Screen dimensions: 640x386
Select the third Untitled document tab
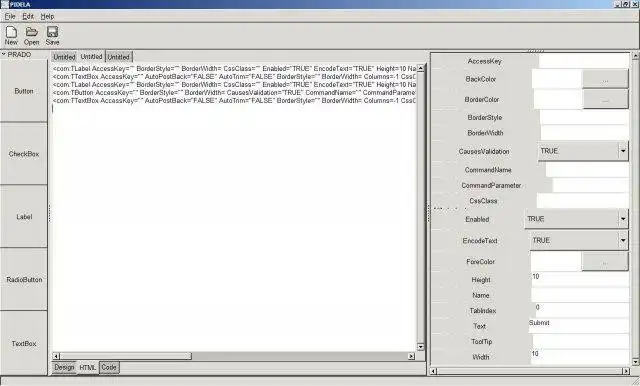[x=118, y=57]
